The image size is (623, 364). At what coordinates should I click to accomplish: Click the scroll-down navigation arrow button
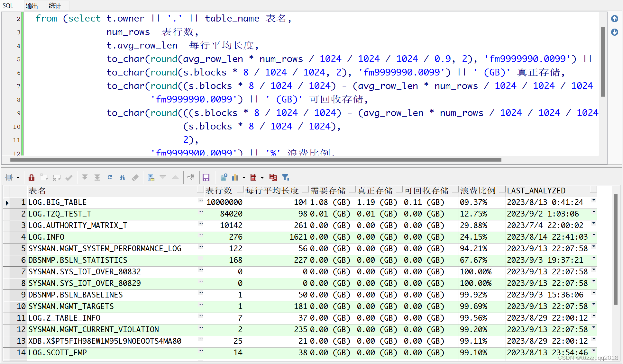(615, 32)
